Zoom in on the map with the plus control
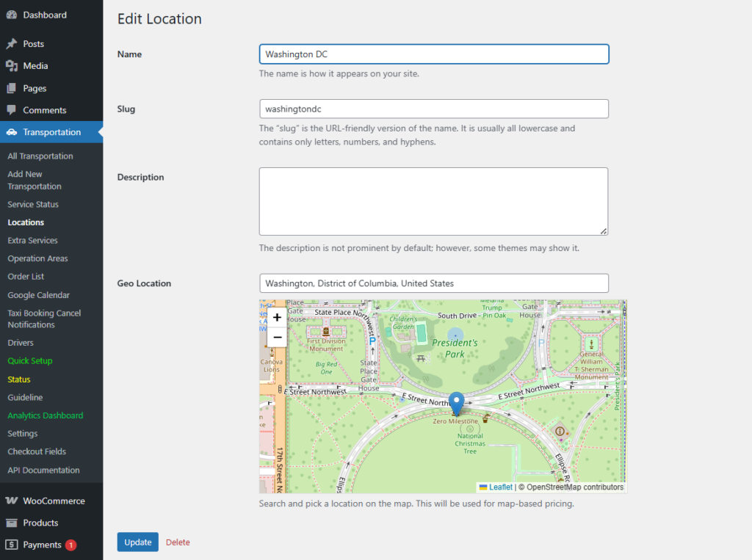Viewport: 752px width, 560px height. [x=277, y=317]
